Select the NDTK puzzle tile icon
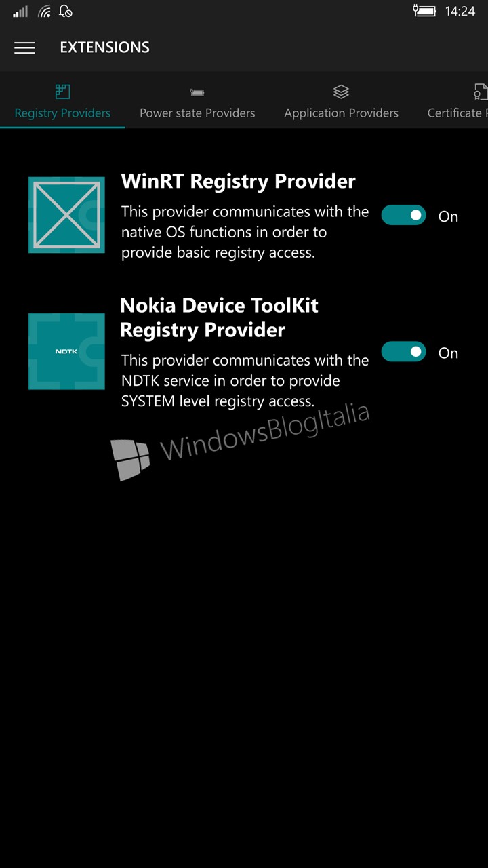 click(x=66, y=351)
